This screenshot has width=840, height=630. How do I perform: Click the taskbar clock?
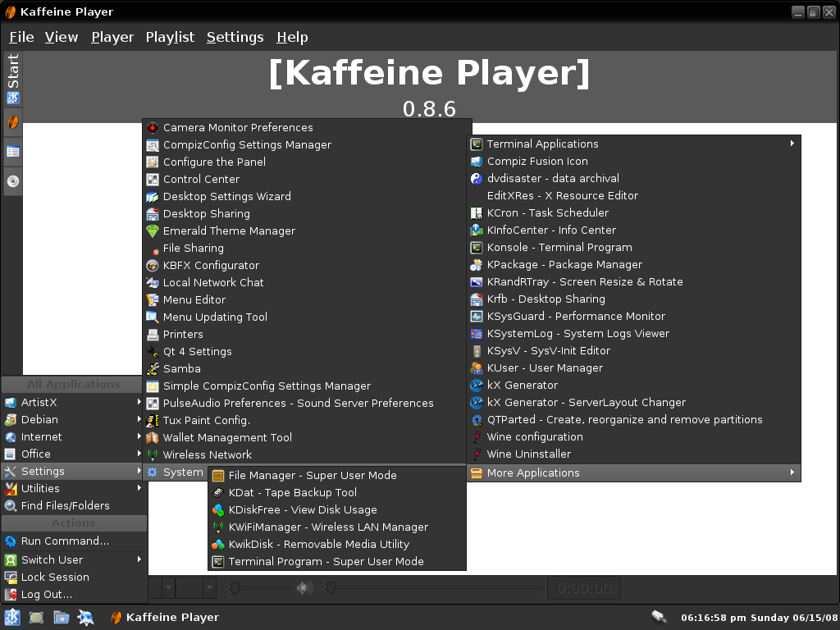click(x=759, y=618)
